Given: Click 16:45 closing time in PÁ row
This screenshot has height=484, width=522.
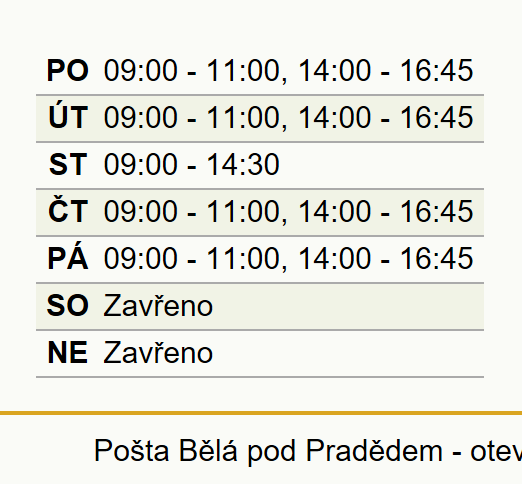Looking at the screenshot, I should click(x=436, y=258).
